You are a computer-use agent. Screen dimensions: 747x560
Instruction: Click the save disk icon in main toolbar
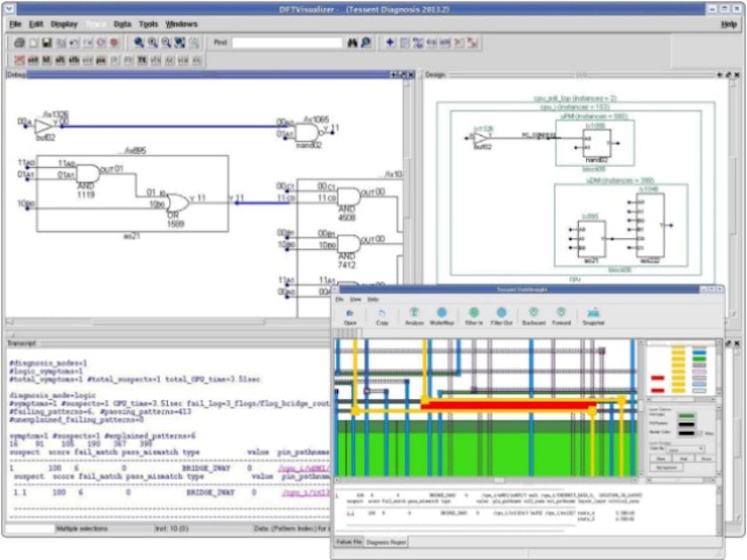point(46,42)
